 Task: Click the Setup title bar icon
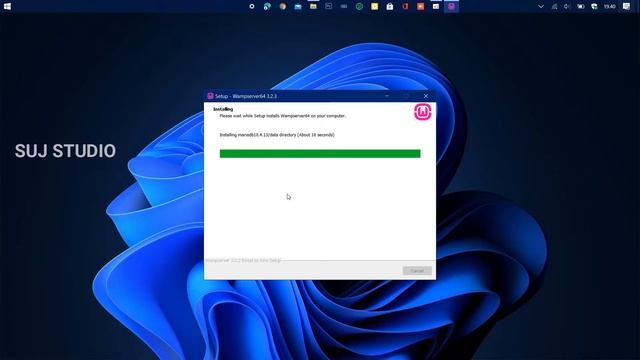coord(210,96)
